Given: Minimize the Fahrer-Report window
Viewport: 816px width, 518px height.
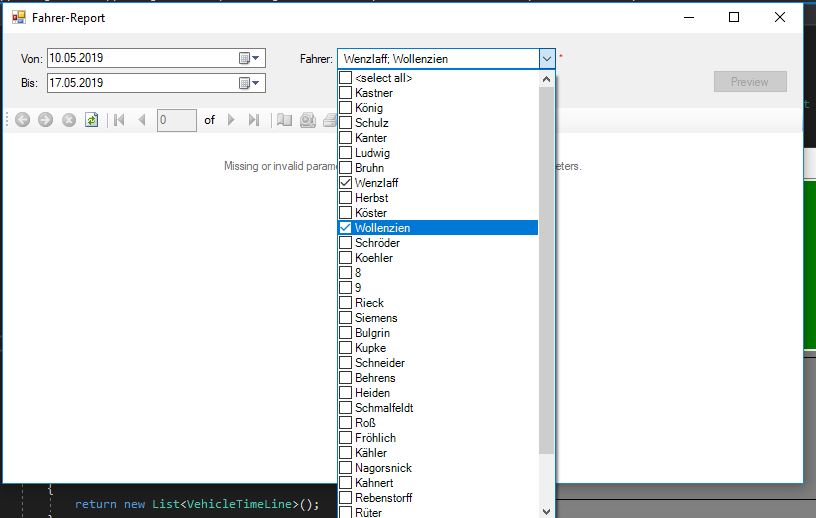Looking at the screenshot, I should point(689,17).
